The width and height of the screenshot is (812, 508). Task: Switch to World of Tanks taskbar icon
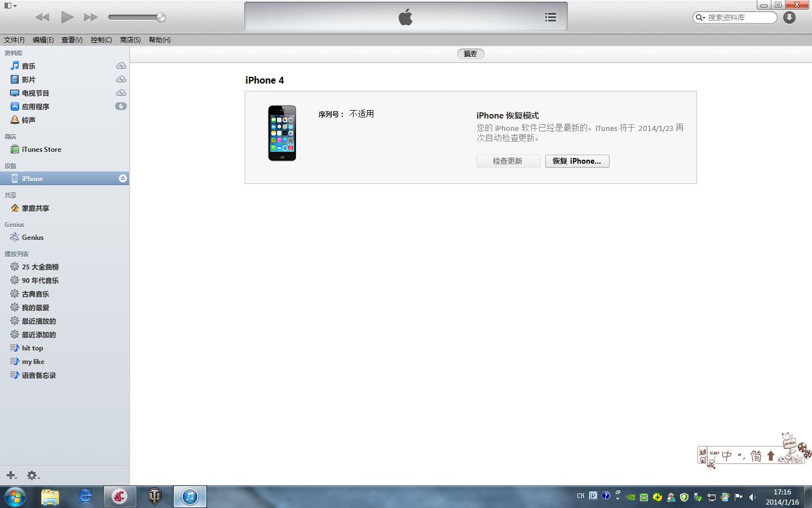point(155,497)
